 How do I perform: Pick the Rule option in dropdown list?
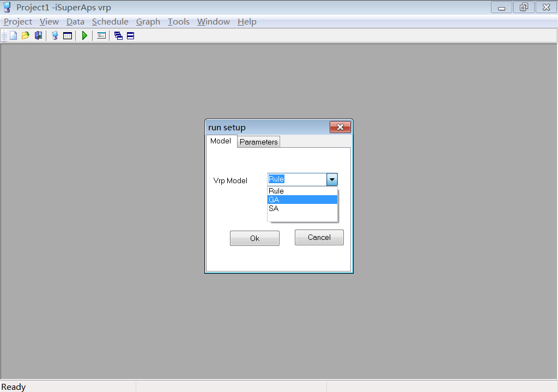[302, 191]
